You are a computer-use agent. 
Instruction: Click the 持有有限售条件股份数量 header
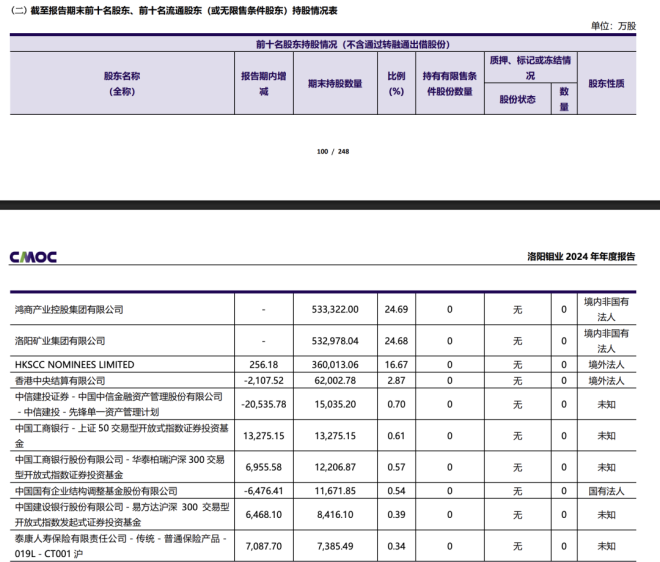[x=450, y=83]
